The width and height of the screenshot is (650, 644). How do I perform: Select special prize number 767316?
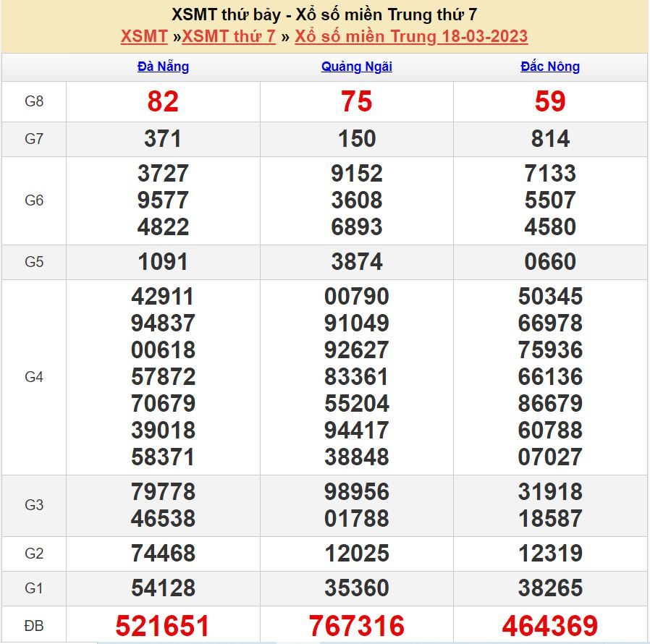(x=357, y=626)
